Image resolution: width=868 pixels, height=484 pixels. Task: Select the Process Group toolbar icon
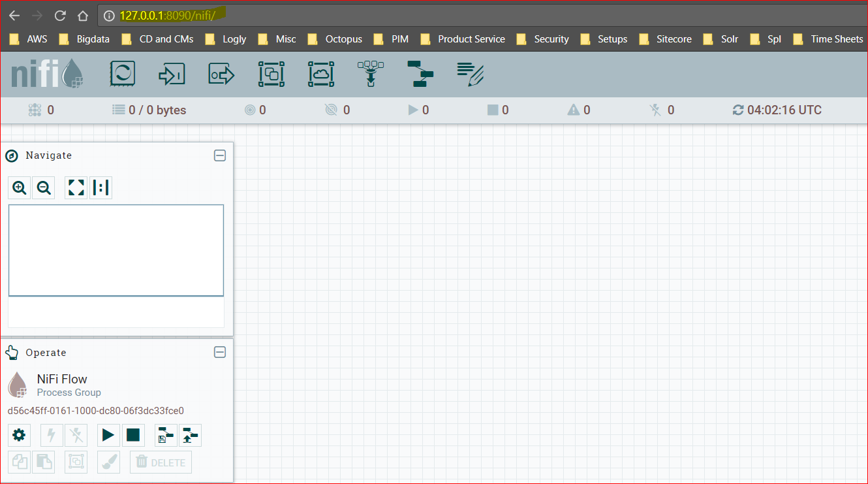[271, 74]
